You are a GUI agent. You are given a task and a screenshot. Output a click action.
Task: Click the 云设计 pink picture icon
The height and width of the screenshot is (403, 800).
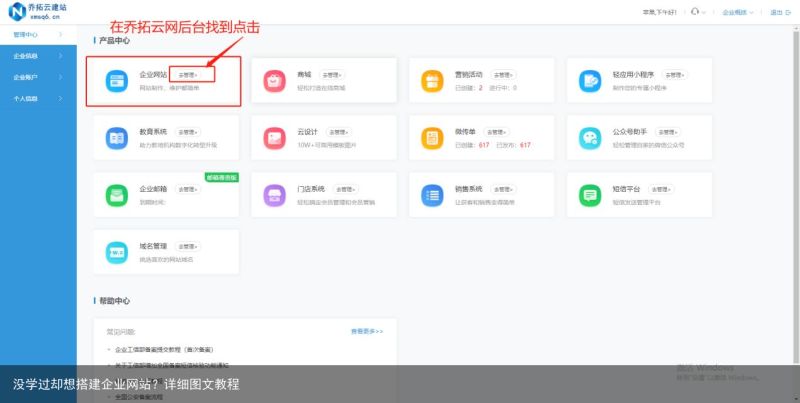point(274,138)
